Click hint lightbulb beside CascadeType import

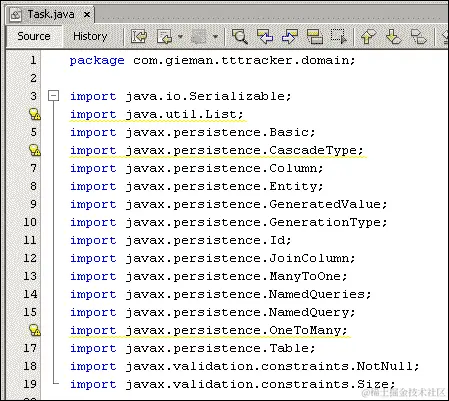pos(35,150)
